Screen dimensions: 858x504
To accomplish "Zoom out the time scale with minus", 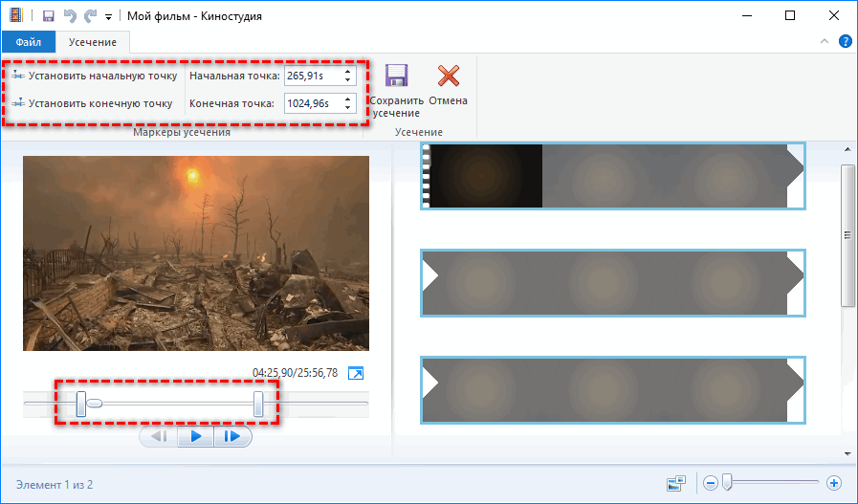I will tap(711, 483).
